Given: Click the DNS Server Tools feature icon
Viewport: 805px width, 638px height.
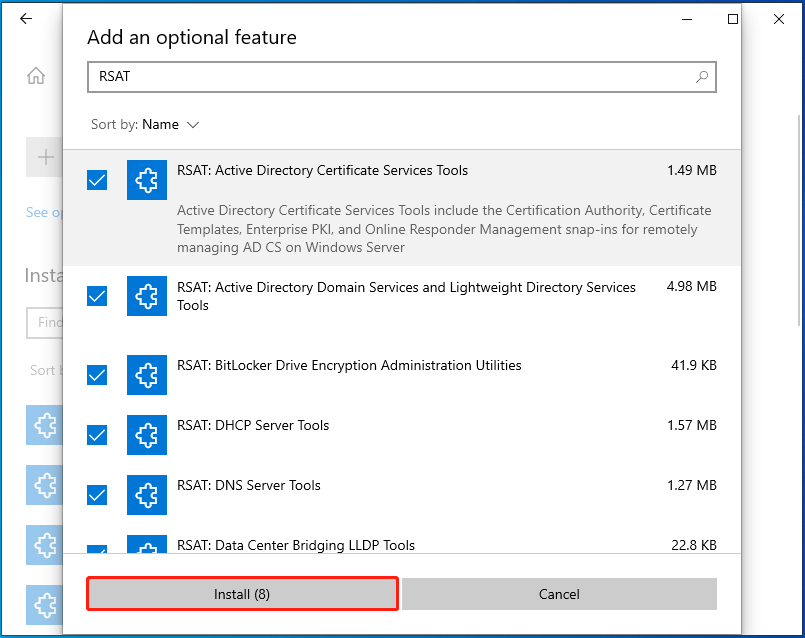Looking at the screenshot, I should tap(146, 495).
